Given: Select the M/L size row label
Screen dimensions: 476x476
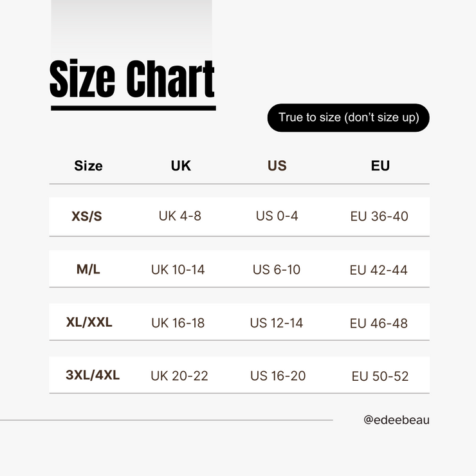Looking at the screenshot, I should 88,269.
